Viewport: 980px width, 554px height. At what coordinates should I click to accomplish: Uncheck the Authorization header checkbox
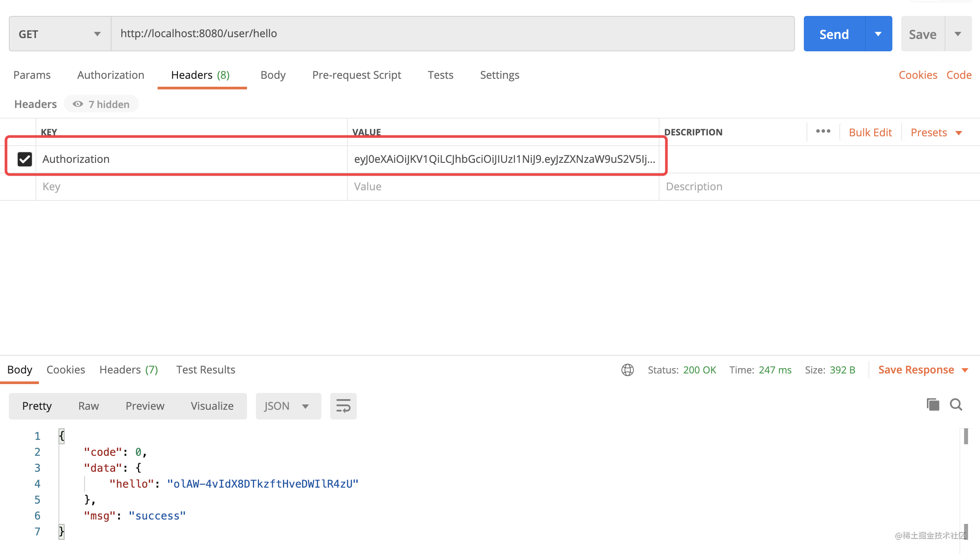25,159
